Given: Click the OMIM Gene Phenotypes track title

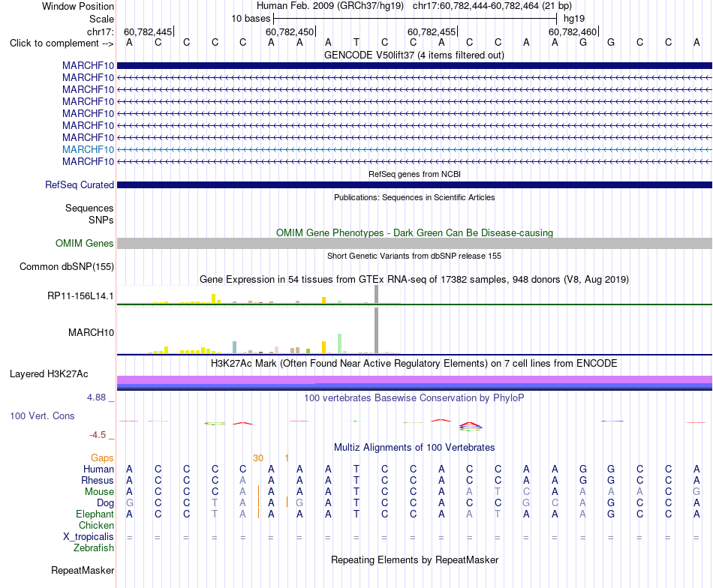Looking at the screenshot, I should click(x=414, y=232).
